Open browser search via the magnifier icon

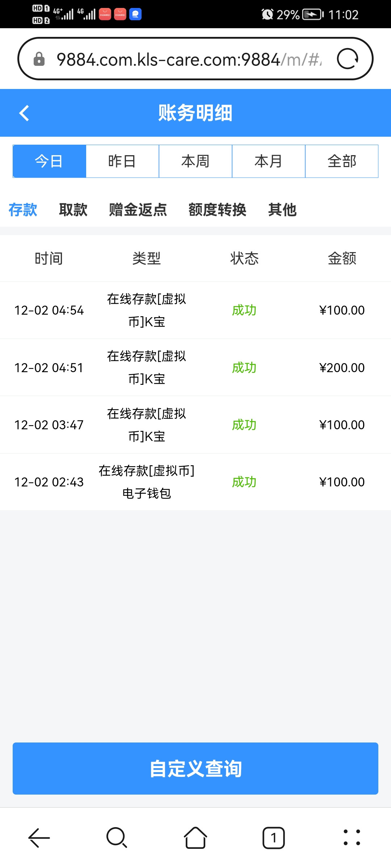coord(117,838)
